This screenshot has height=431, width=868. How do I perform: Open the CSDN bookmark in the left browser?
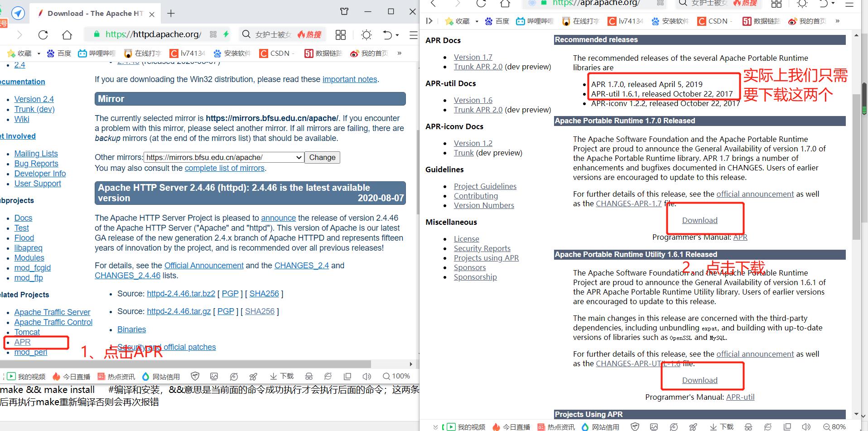click(x=276, y=53)
